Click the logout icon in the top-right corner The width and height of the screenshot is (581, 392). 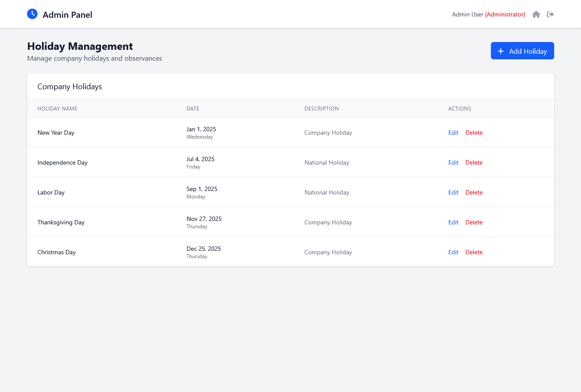click(x=550, y=14)
